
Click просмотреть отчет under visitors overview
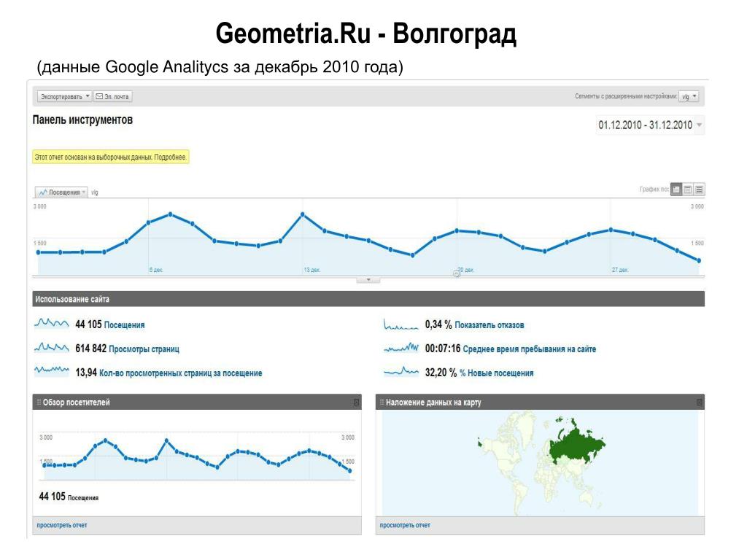tap(62, 525)
